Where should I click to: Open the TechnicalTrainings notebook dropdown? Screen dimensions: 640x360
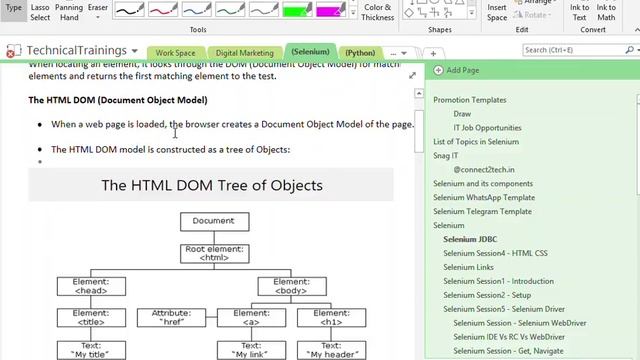[134, 51]
